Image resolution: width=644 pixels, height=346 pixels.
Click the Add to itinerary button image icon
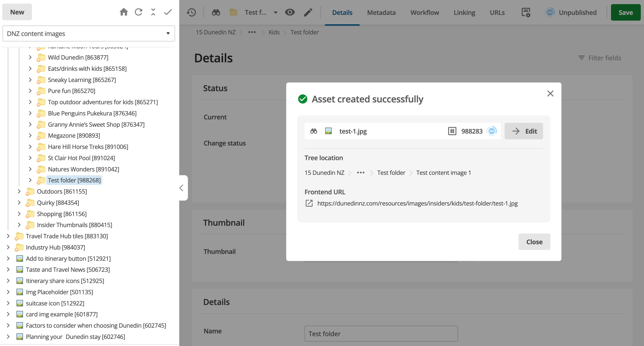coord(19,258)
